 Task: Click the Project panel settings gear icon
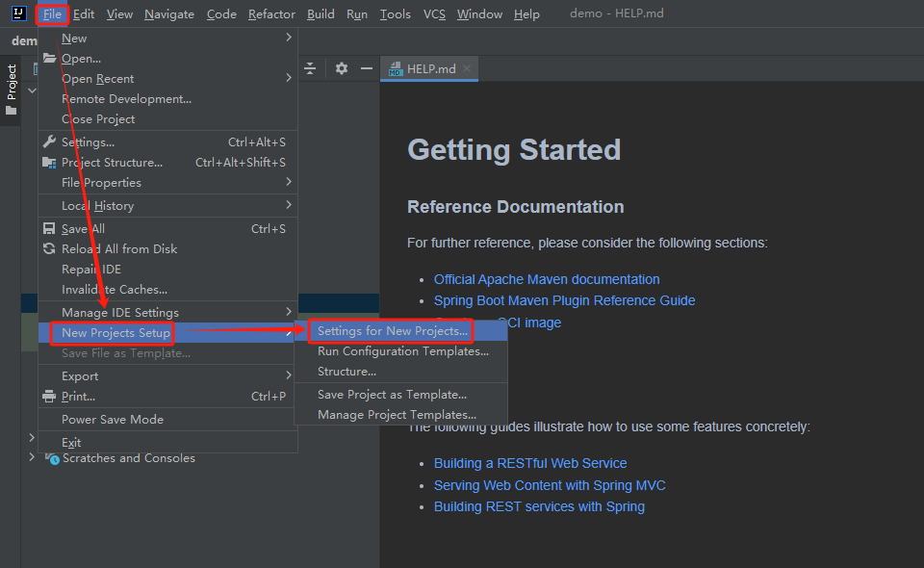point(341,68)
